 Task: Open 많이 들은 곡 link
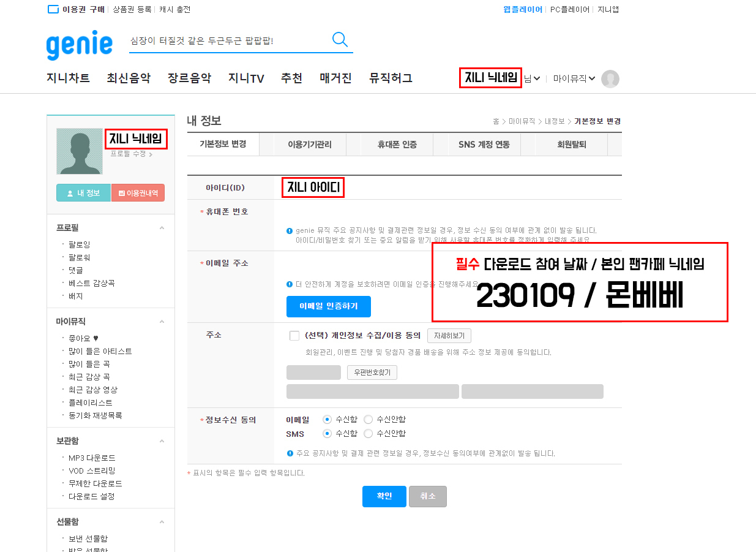pyautogui.click(x=89, y=364)
